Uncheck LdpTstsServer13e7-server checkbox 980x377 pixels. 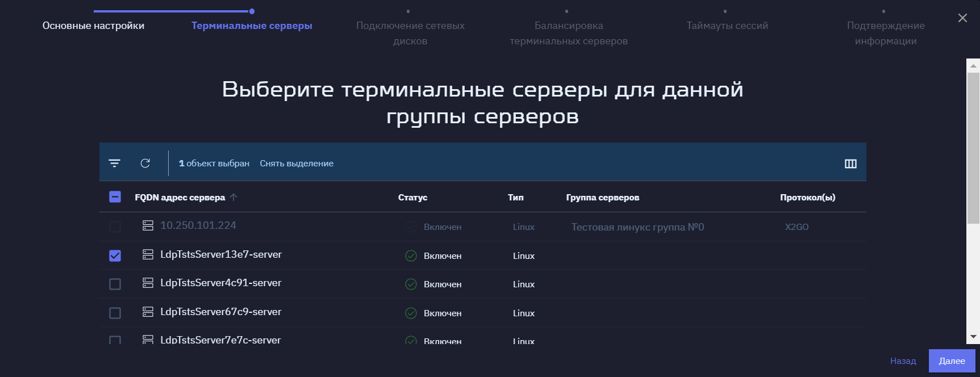tap(115, 255)
